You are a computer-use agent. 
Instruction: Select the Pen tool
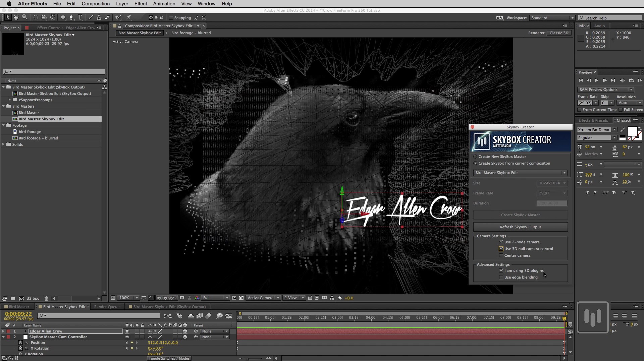71,18
